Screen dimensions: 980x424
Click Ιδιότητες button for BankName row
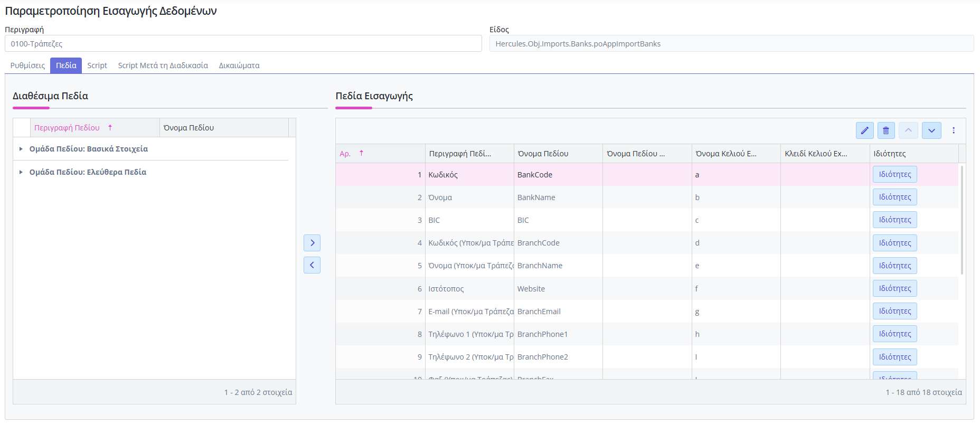pos(895,197)
